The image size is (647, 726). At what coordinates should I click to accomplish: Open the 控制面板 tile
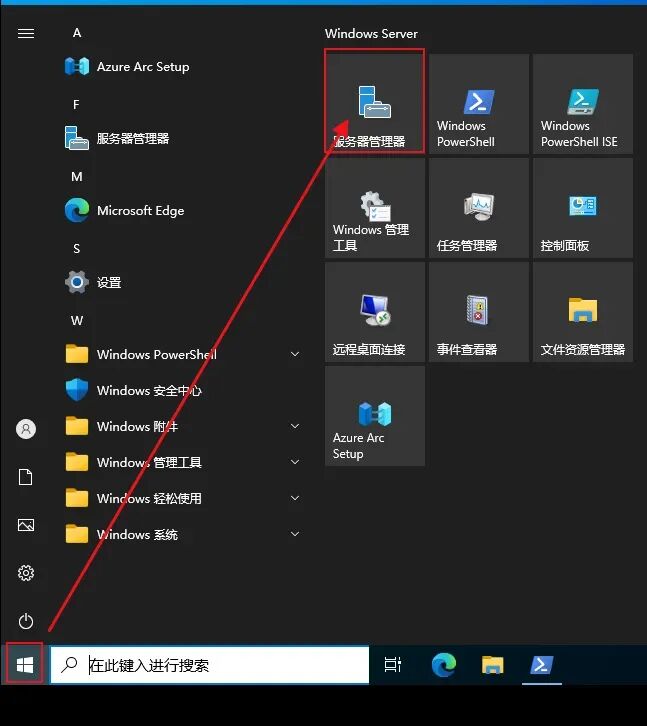click(583, 208)
